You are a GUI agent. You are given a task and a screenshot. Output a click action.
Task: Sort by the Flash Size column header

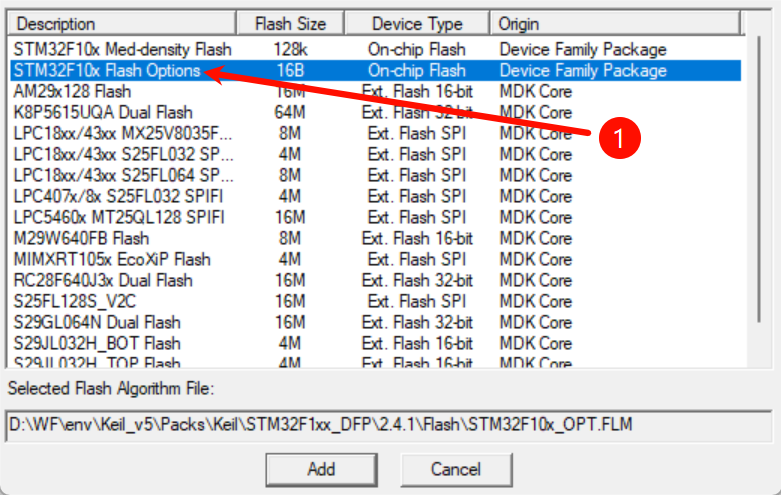(x=290, y=24)
